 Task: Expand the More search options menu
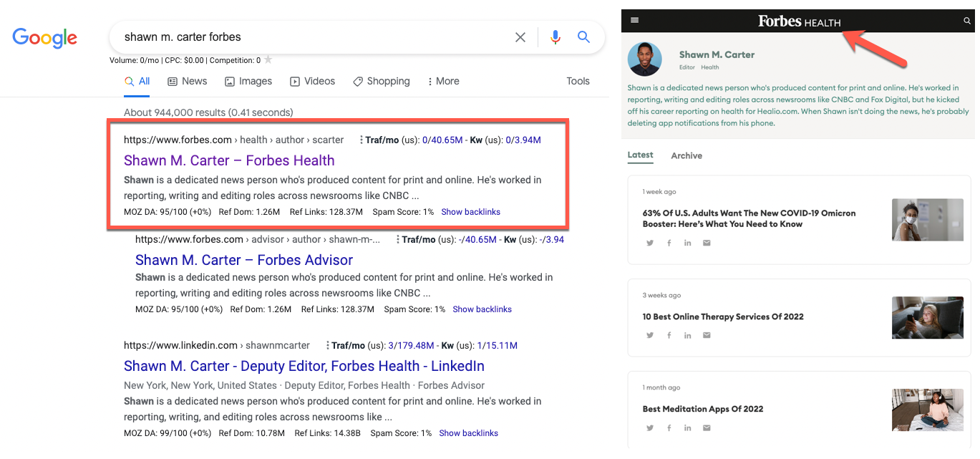tap(444, 82)
